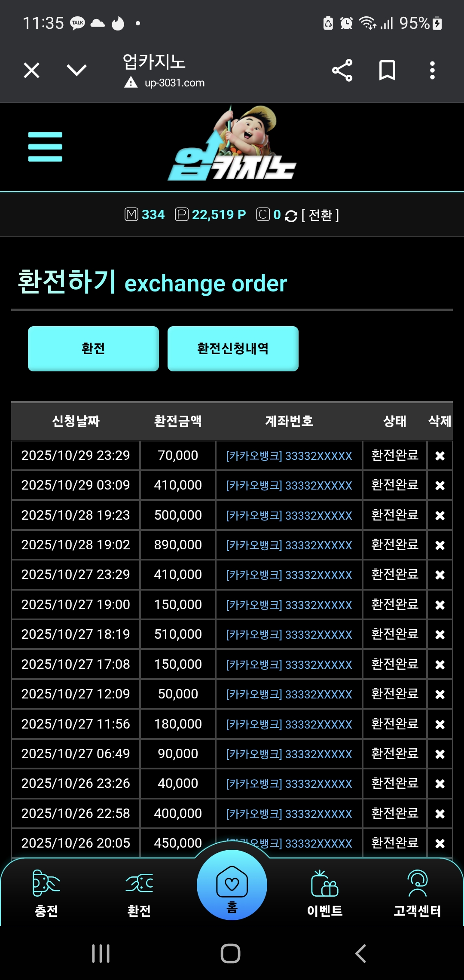Tap account link for 500,000 withdrawal

click(289, 515)
